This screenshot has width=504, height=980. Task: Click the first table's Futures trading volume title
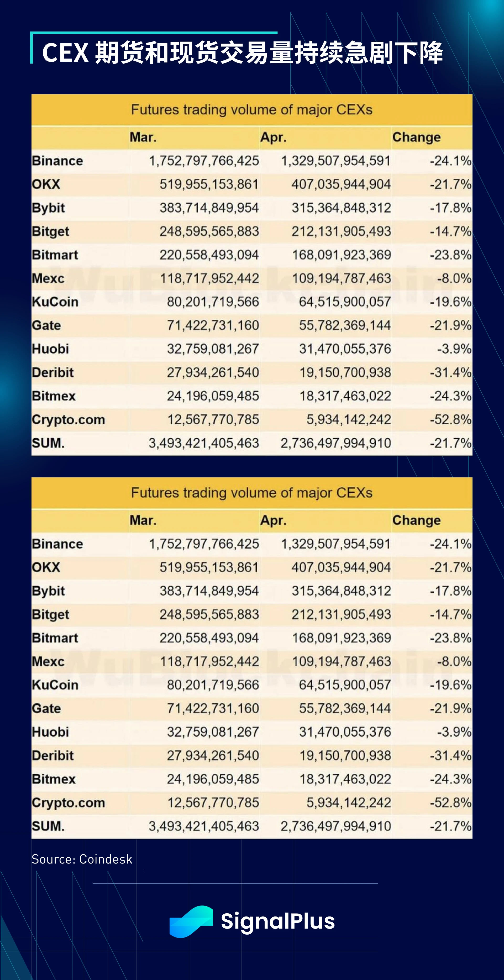(x=251, y=109)
